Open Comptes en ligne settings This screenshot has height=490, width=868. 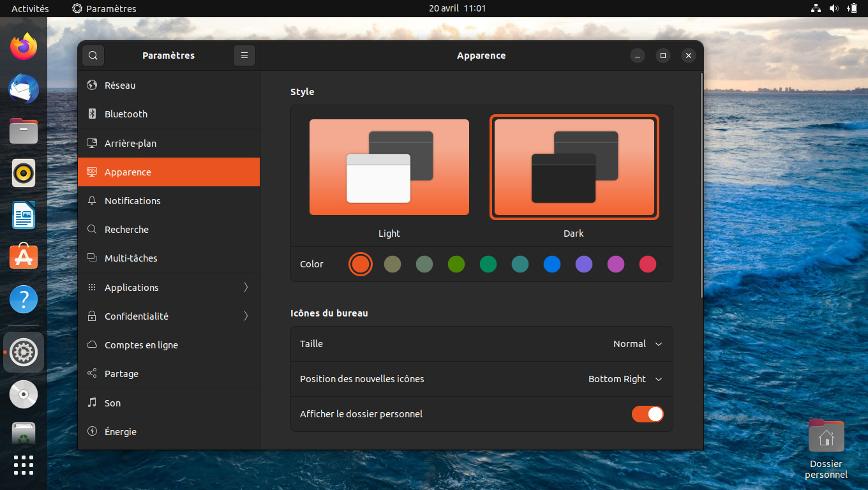click(168, 345)
